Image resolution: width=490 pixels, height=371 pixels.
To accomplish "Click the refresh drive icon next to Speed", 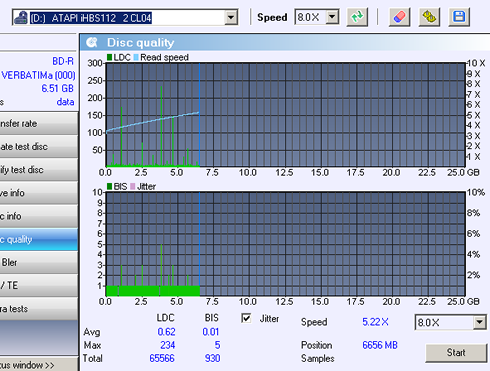I will [357, 17].
